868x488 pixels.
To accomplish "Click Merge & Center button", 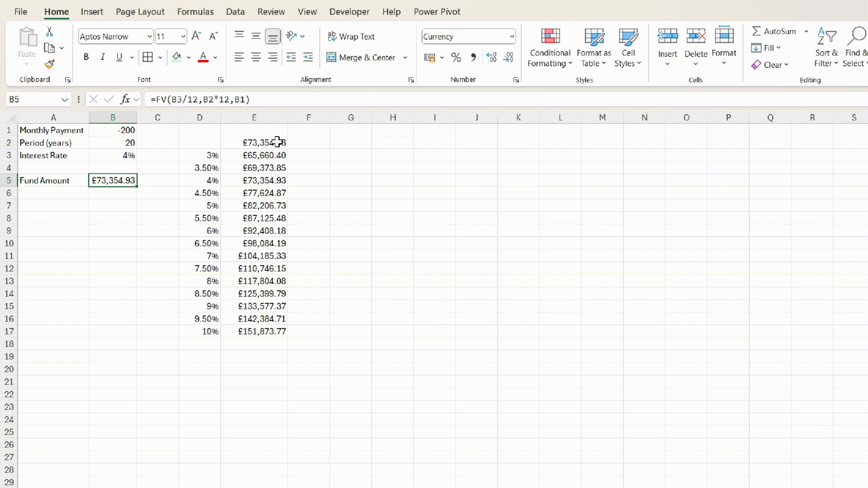I will tap(361, 57).
